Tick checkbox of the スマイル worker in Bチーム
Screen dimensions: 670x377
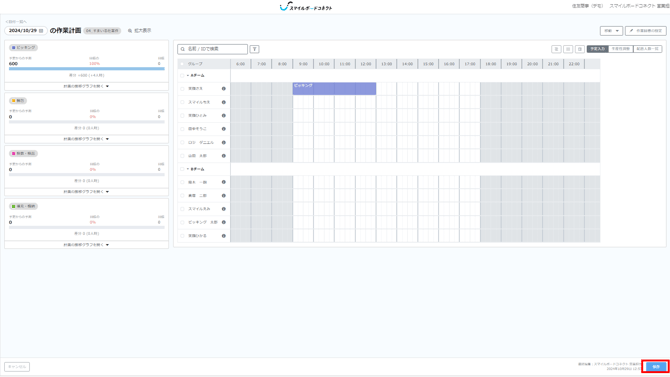tap(182, 209)
